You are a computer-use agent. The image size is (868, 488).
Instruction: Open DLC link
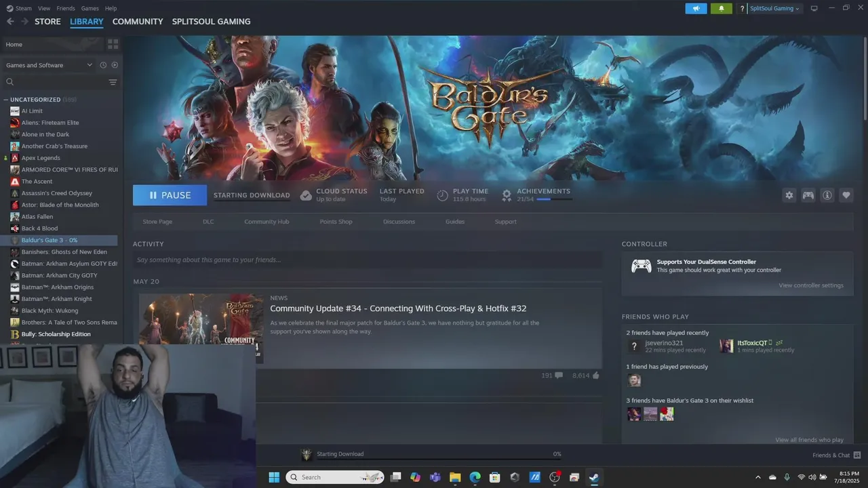pyautogui.click(x=208, y=222)
